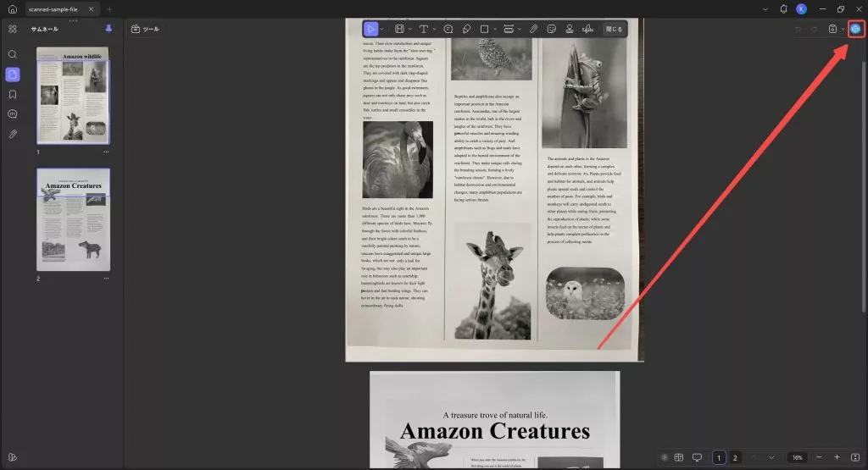Open the ツール tools button
Image resolution: width=868 pixels, height=470 pixels.
145,29
